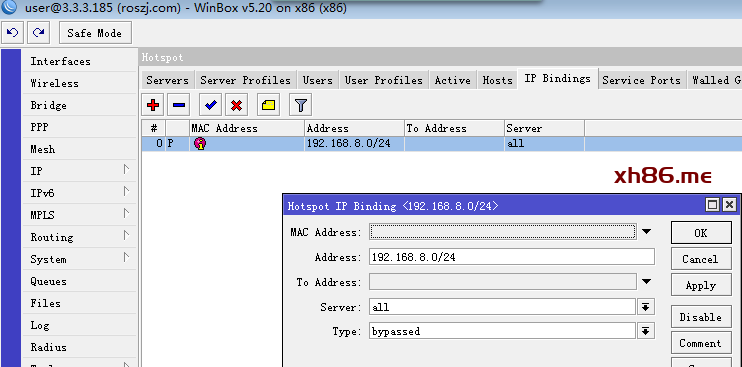The image size is (742, 367).
Task: Expand the Routing submenu
Action: click(x=80, y=237)
